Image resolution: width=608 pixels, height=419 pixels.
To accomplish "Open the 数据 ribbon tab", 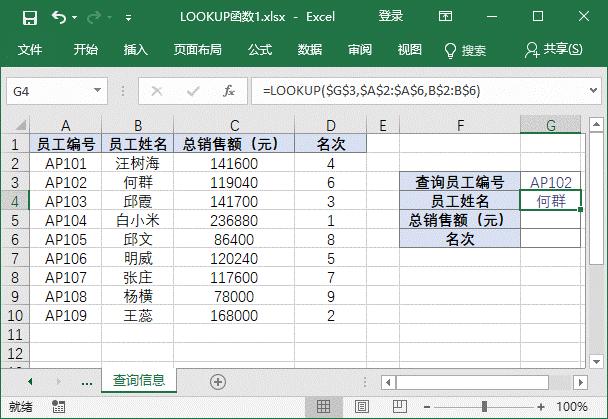I will click(x=310, y=50).
